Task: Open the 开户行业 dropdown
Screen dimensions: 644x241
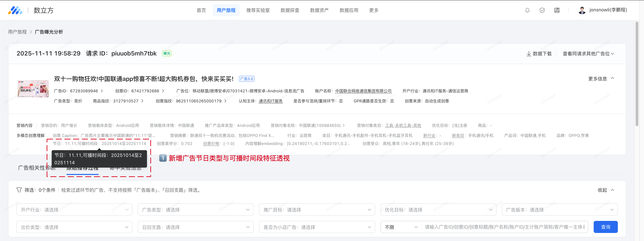Action: (x=74, y=209)
